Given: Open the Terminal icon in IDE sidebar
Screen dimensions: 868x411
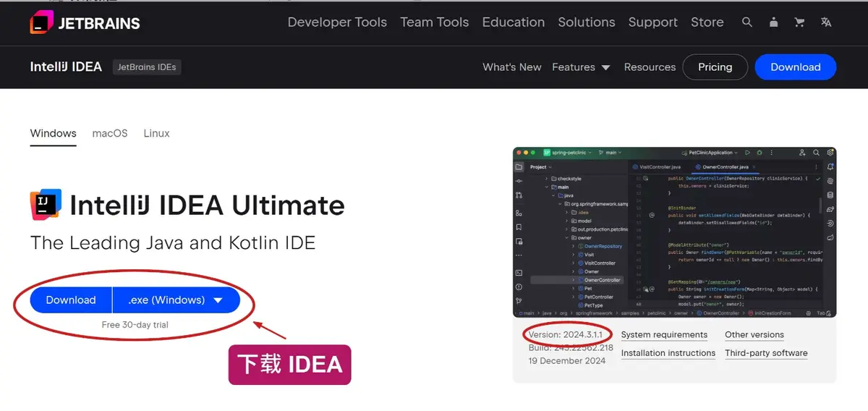Looking at the screenshot, I should 519,273.
